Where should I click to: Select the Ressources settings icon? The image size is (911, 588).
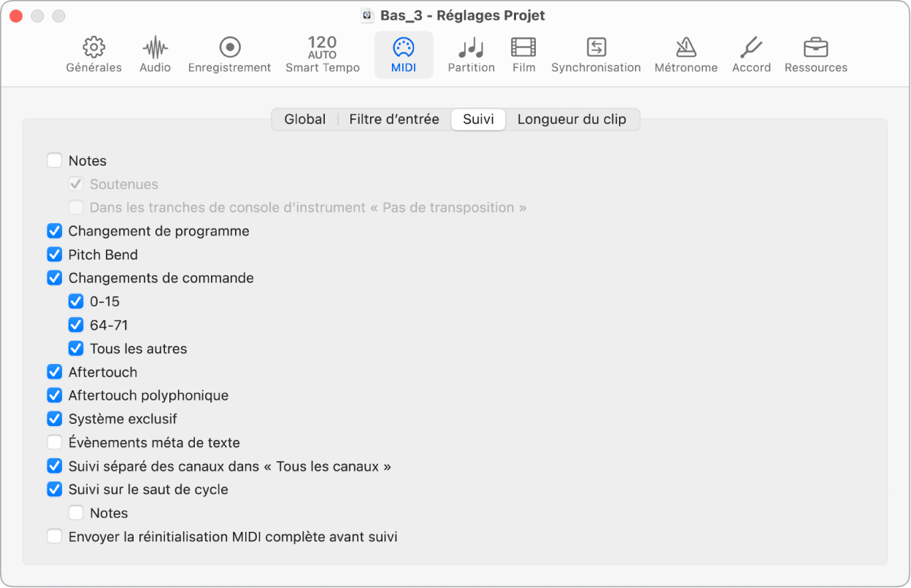(815, 53)
